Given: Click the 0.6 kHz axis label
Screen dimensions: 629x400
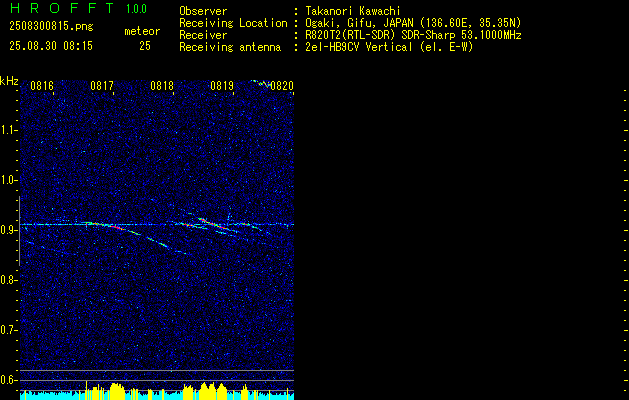Looking at the screenshot, I should pos(9,380).
